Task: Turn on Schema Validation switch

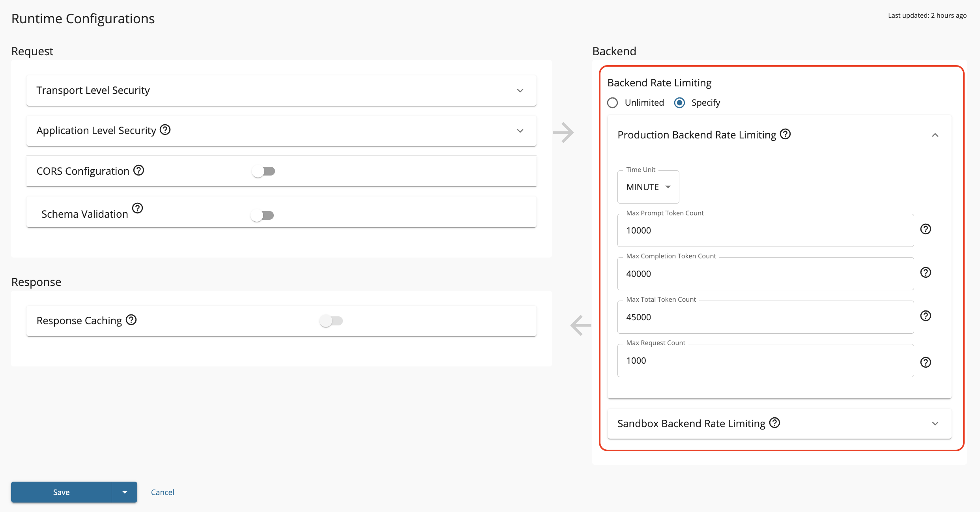Action: click(262, 215)
